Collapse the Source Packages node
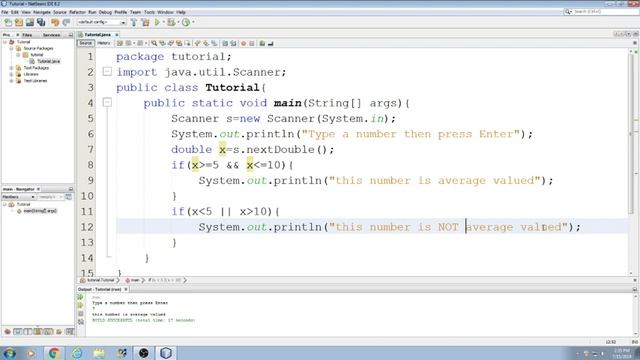The width and height of the screenshot is (640, 360). tap(11, 48)
